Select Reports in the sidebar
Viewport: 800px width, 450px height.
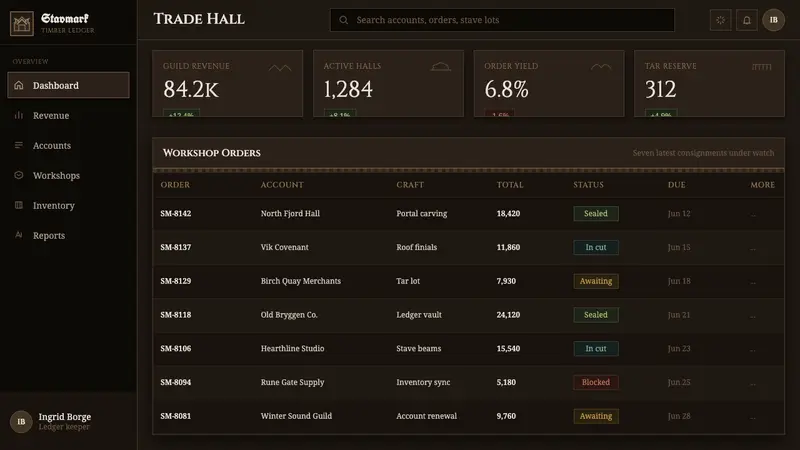(68, 235)
